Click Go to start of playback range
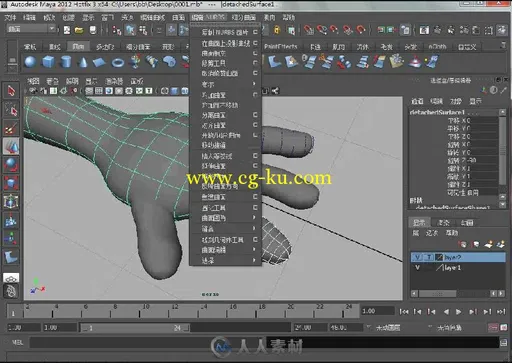This screenshot has height=363, width=512. [404, 312]
